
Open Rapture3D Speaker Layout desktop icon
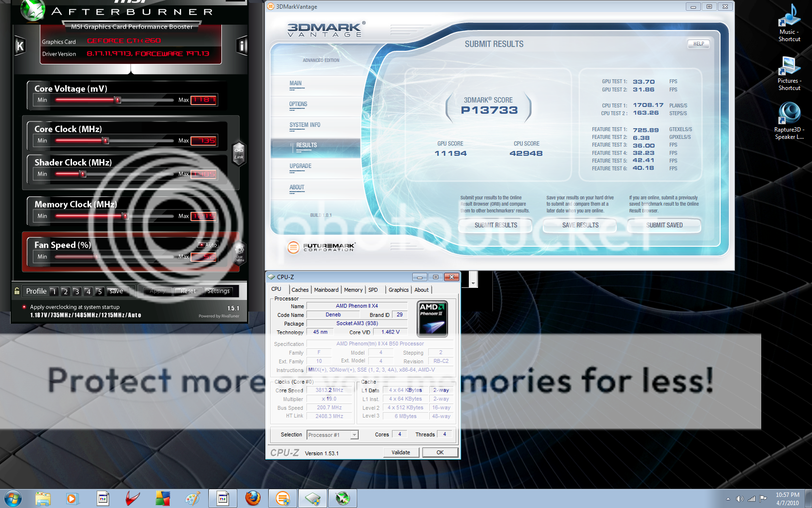click(x=789, y=121)
